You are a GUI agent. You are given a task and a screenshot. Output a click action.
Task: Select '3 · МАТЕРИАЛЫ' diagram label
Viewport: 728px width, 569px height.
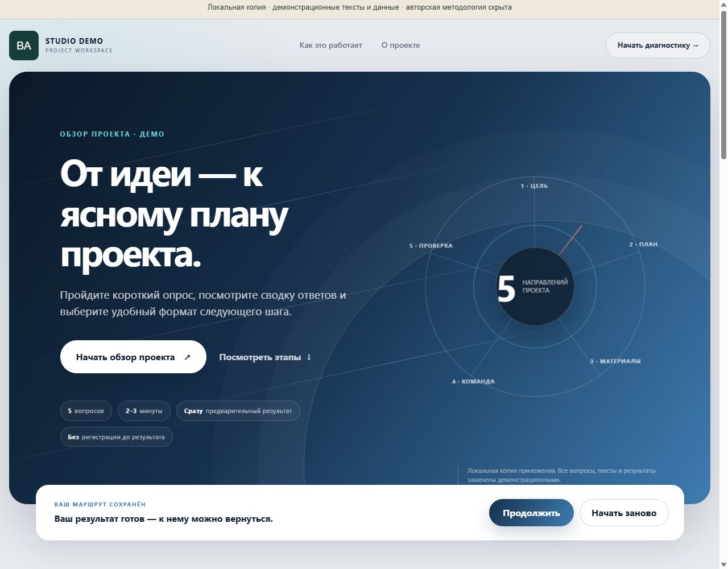[x=615, y=361]
